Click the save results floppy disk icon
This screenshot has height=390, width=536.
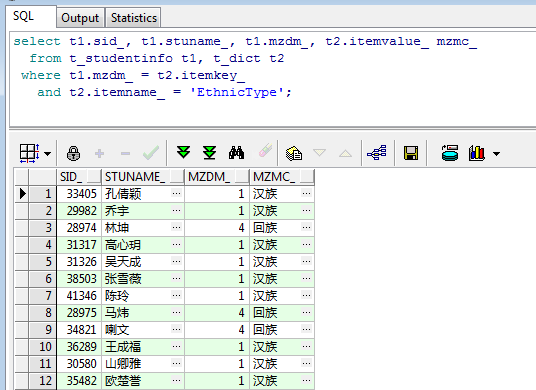tap(411, 153)
